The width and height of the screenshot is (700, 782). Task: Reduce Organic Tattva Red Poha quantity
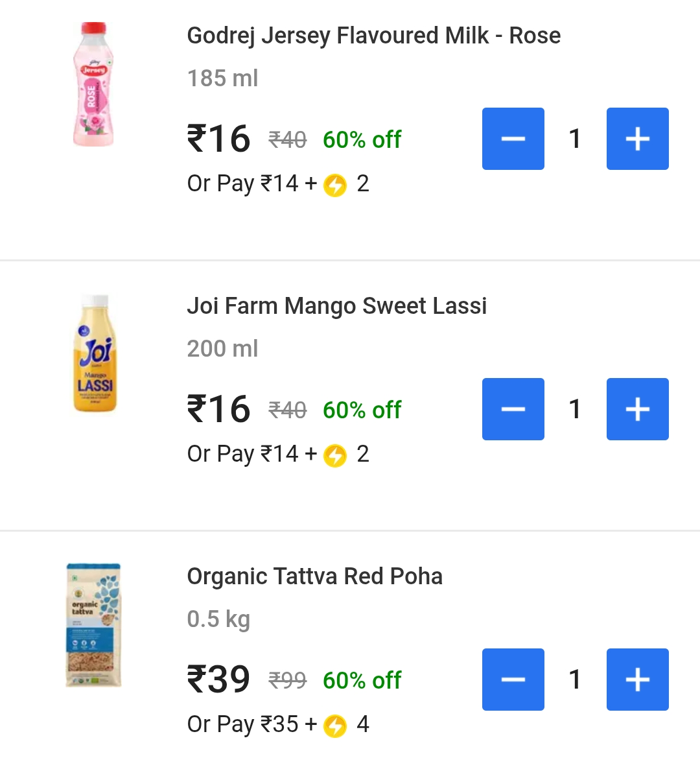[513, 680]
